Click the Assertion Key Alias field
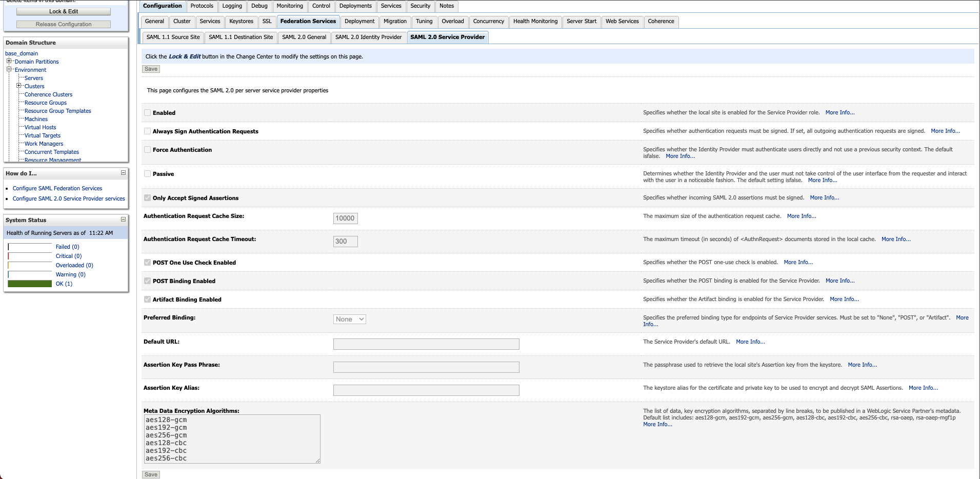The image size is (980, 479). (426, 390)
